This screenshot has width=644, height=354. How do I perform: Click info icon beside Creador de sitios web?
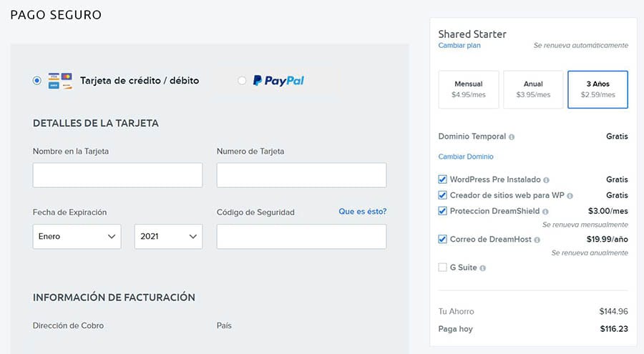click(x=570, y=196)
